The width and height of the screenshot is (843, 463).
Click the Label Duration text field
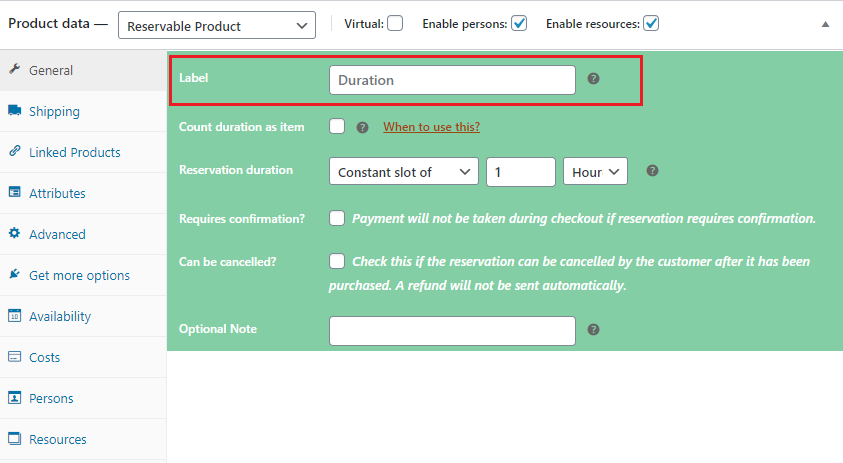(452, 80)
